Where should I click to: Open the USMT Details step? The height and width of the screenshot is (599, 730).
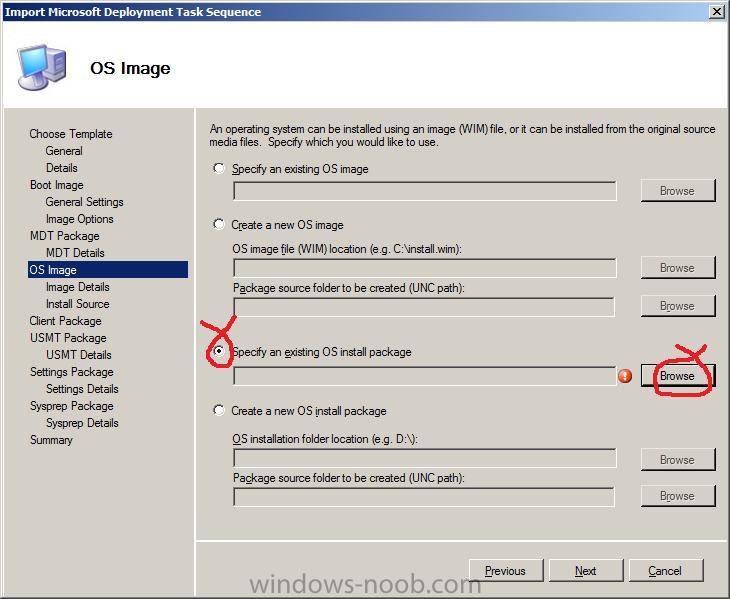(79, 355)
